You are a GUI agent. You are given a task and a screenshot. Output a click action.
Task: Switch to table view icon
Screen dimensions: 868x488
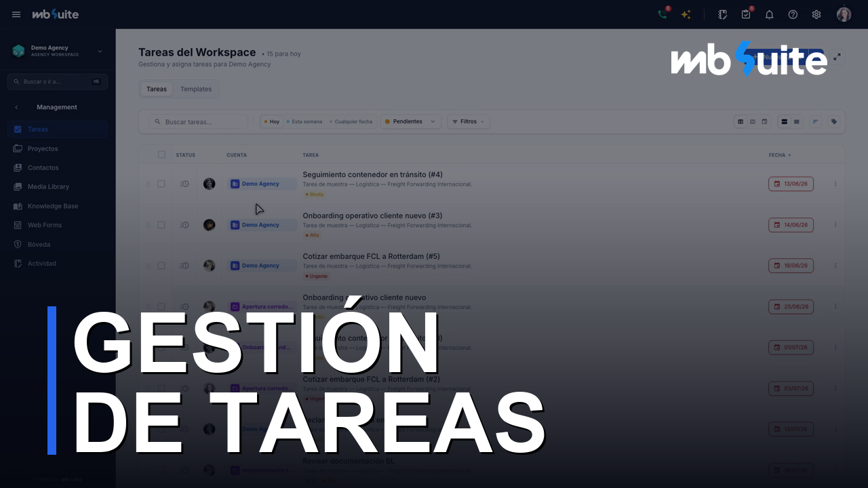click(741, 122)
